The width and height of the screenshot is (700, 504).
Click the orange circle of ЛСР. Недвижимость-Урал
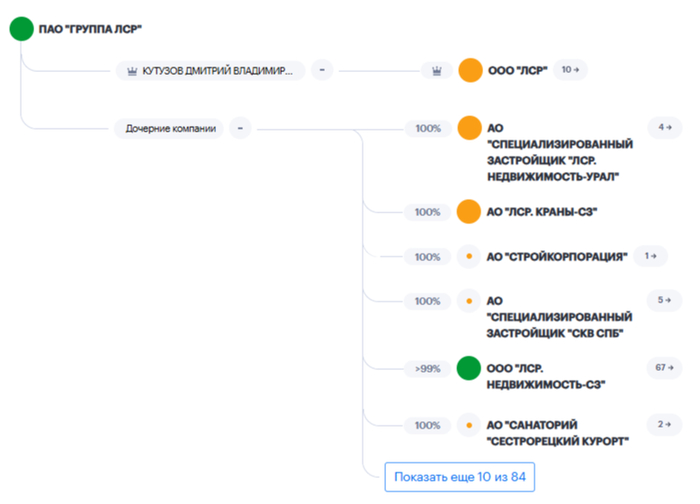click(x=469, y=128)
